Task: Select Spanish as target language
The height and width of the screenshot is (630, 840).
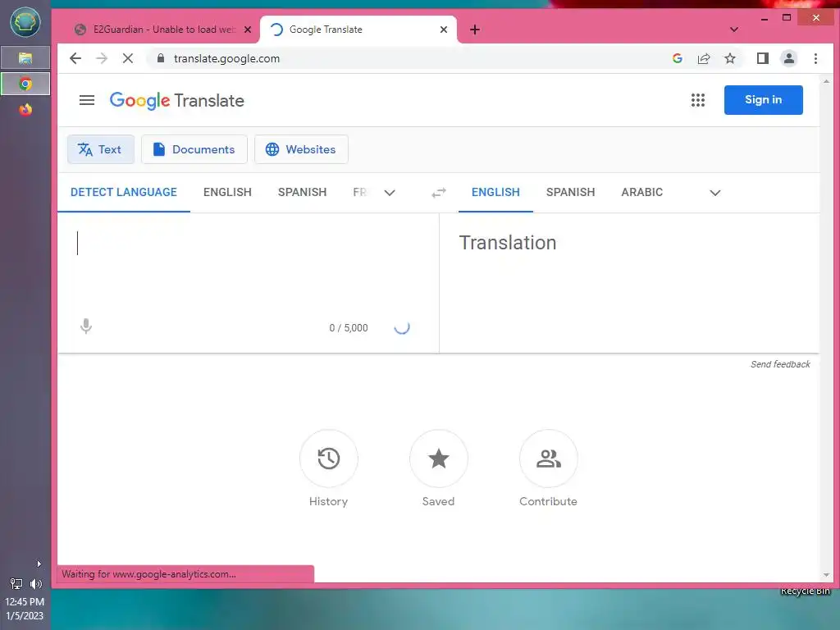Action: [571, 192]
